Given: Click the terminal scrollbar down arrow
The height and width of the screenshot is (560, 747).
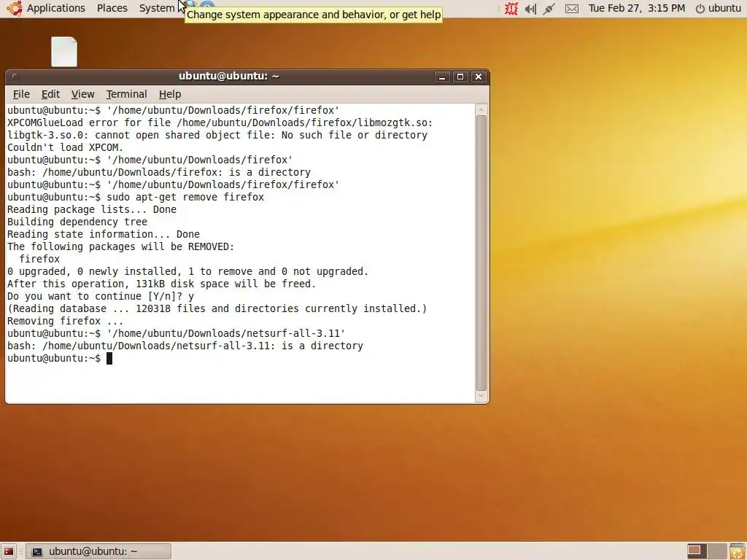Looking at the screenshot, I should point(481,396).
